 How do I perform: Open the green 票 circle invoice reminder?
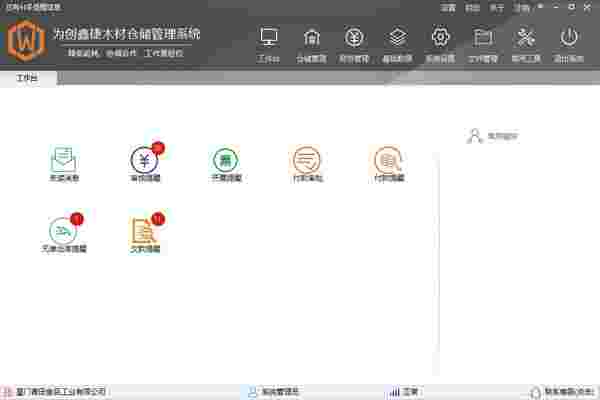226,160
